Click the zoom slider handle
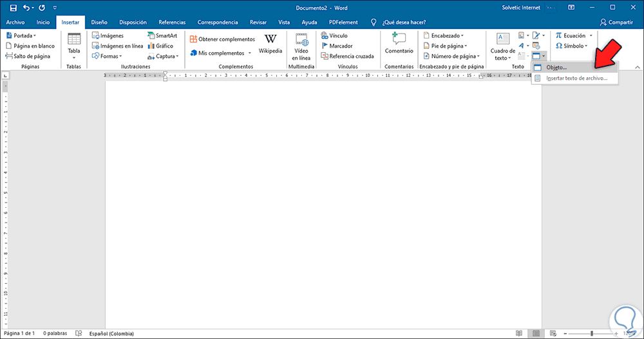Screen dimensions: 644x339 (592, 334)
